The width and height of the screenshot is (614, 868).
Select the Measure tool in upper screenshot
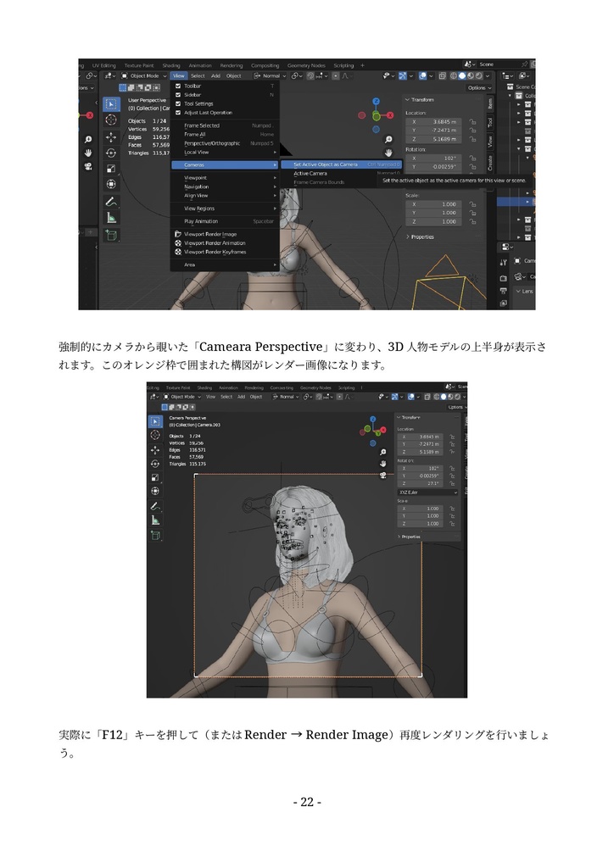click(111, 218)
